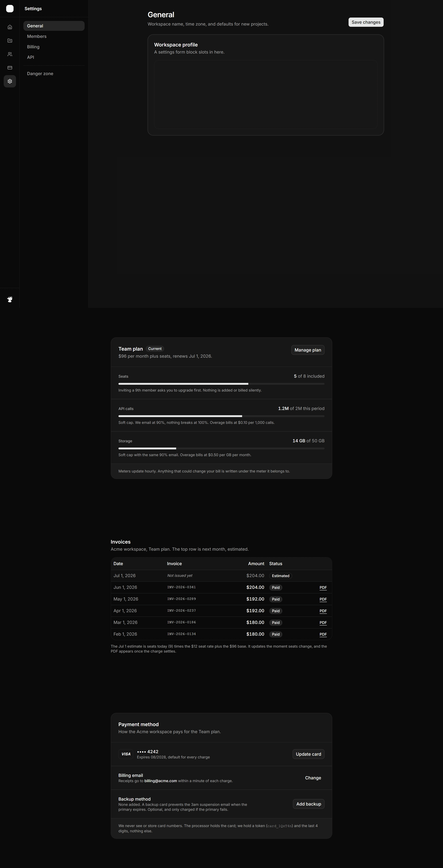Click the Current plan badge

155,349
